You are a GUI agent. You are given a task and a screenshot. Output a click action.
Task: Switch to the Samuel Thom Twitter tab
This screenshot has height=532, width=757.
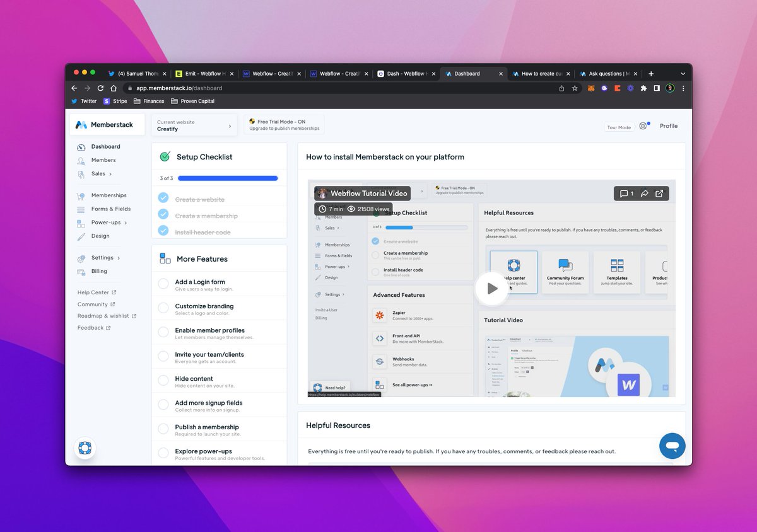click(x=136, y=74)
